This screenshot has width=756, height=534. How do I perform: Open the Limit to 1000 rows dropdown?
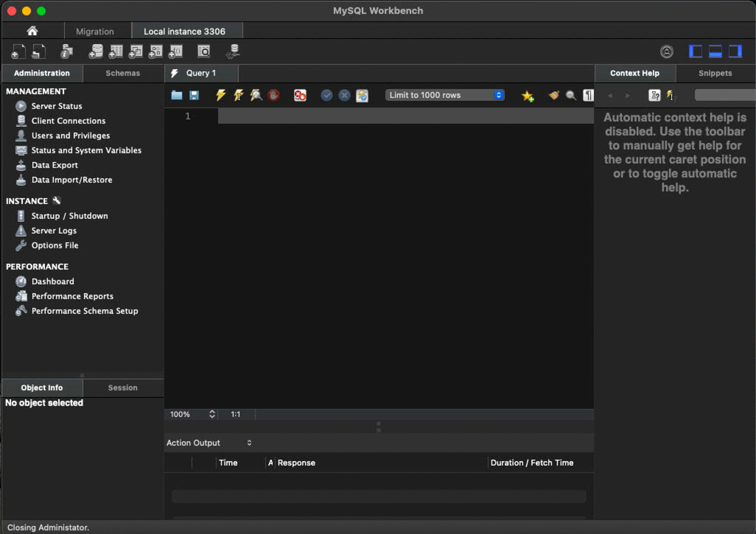coord(445,95)
